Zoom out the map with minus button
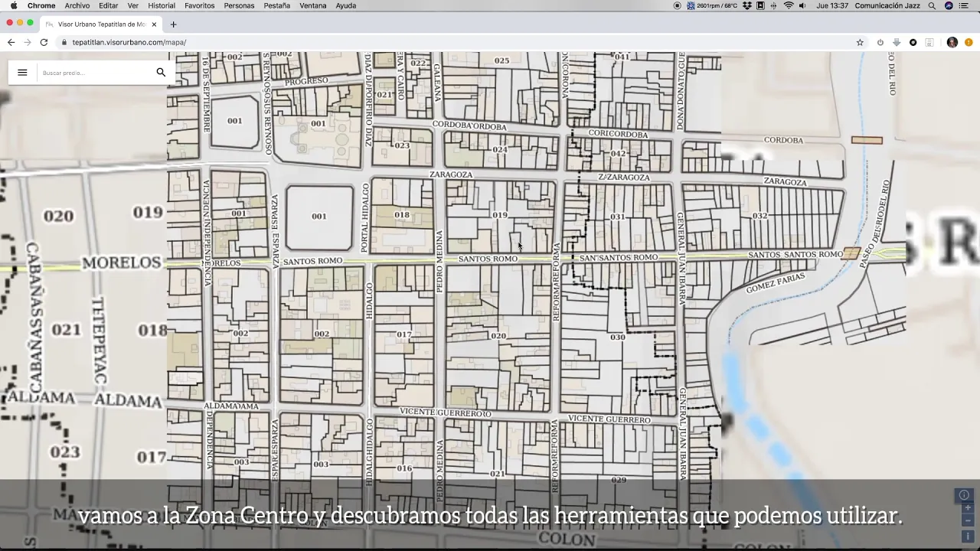The image size is (980, 551). (968, 521)
